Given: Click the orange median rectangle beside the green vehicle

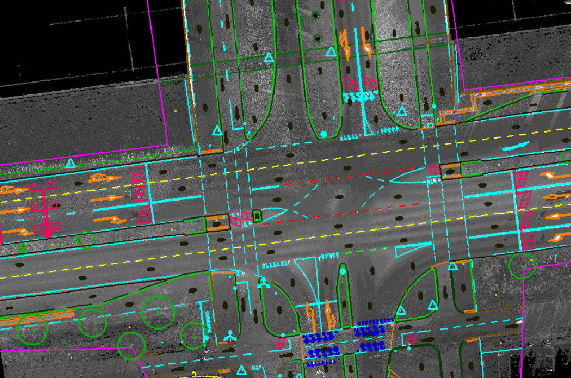Looking at the screenshot, I should tap(217, 223).
